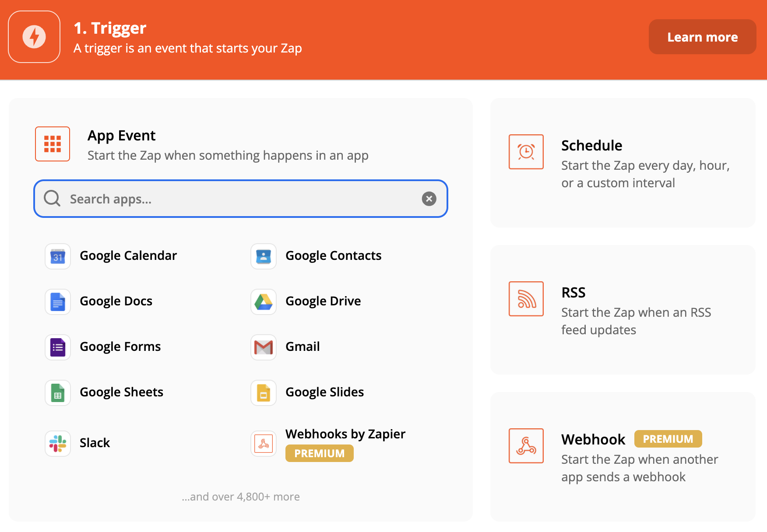Choose Gmail app label
This screenshot has height=532, width=767.
[x=303, y=347]
